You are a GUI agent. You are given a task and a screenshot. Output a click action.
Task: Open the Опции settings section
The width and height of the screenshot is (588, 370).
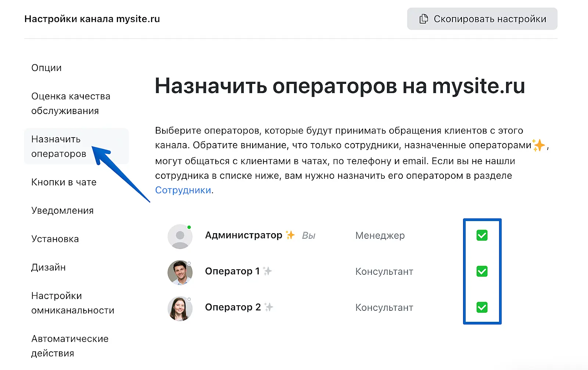click(x=46, y=68)
